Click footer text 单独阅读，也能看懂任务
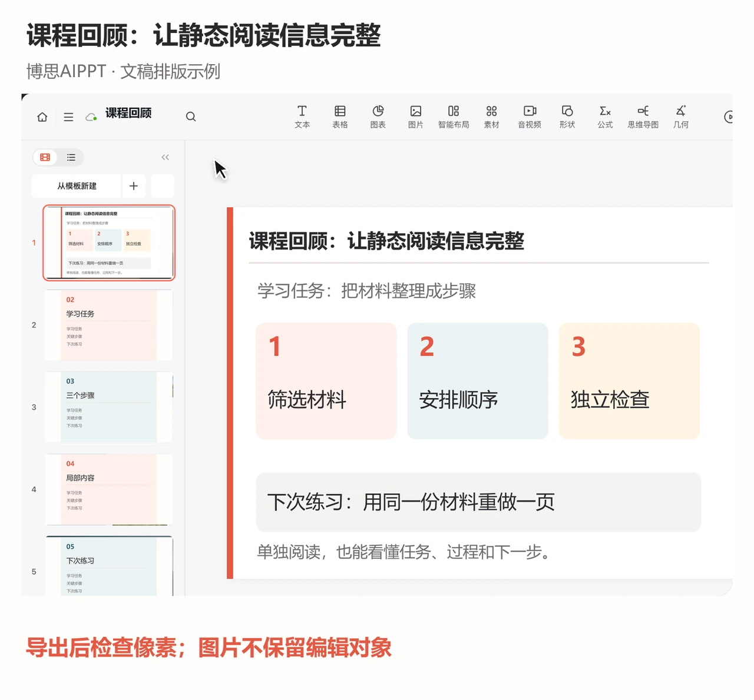The height and width of the screenshot is (700, 754). tap(405, 552)
